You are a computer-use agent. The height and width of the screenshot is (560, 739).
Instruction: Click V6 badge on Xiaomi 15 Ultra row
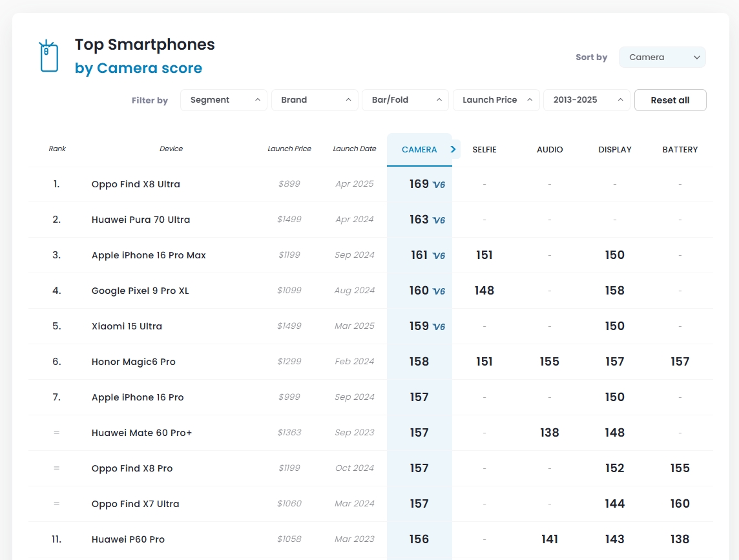tap(439, 327)
